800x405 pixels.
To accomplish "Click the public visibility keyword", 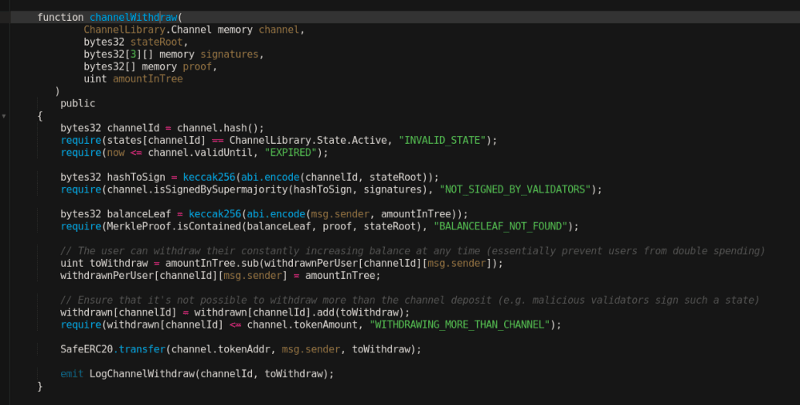I will coord(78,103).
